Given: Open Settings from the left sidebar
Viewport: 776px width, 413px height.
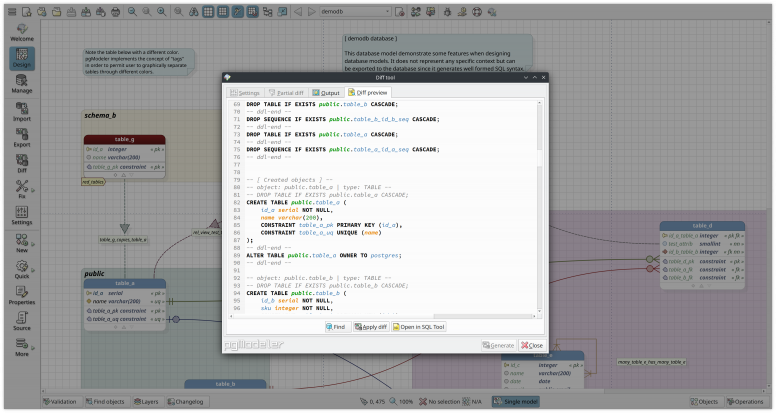Looking at the screenshot, I should [22, 216].
